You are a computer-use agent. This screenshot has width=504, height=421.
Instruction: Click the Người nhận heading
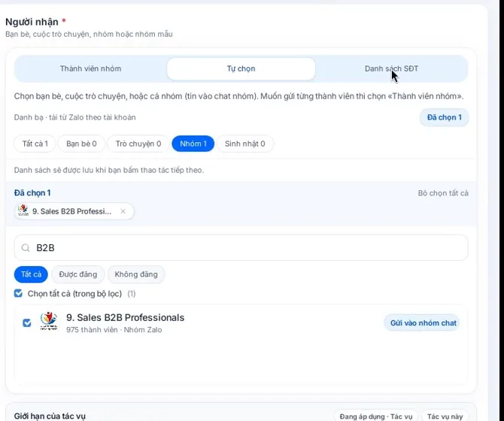click(32, 22)
